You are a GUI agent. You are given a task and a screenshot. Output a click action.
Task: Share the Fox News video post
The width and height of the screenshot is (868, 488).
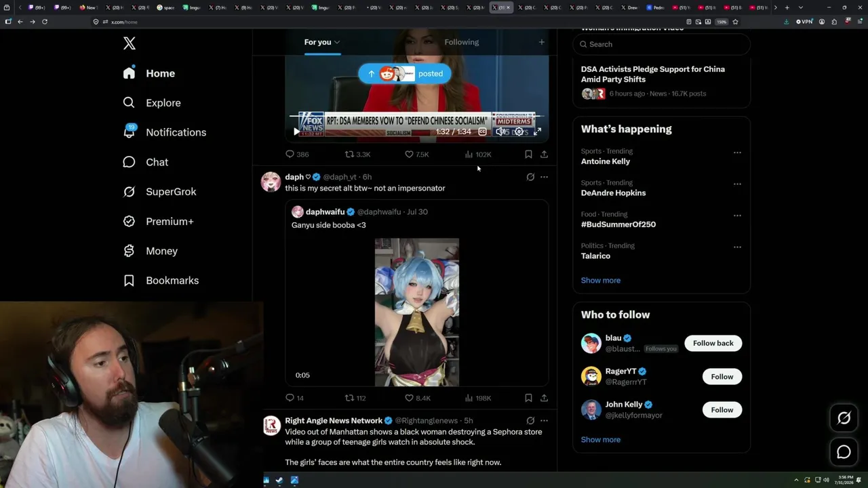click(x=544, y=155)
